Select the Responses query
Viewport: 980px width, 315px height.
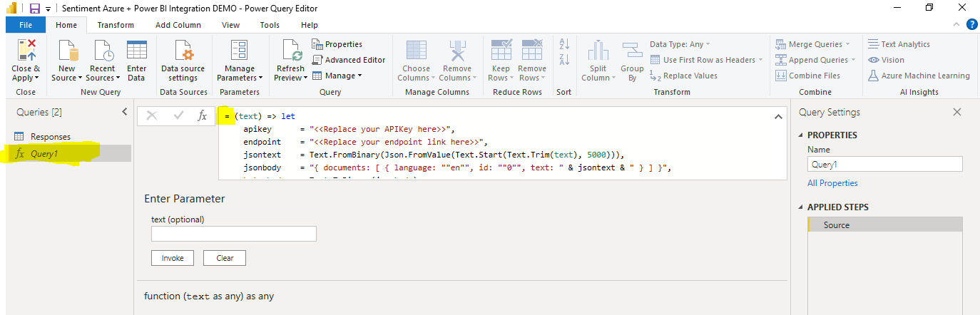pos(50,137)
